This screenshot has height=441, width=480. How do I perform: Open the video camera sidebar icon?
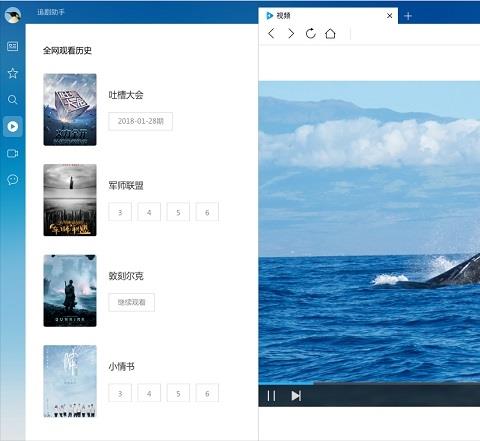point(13,153)
